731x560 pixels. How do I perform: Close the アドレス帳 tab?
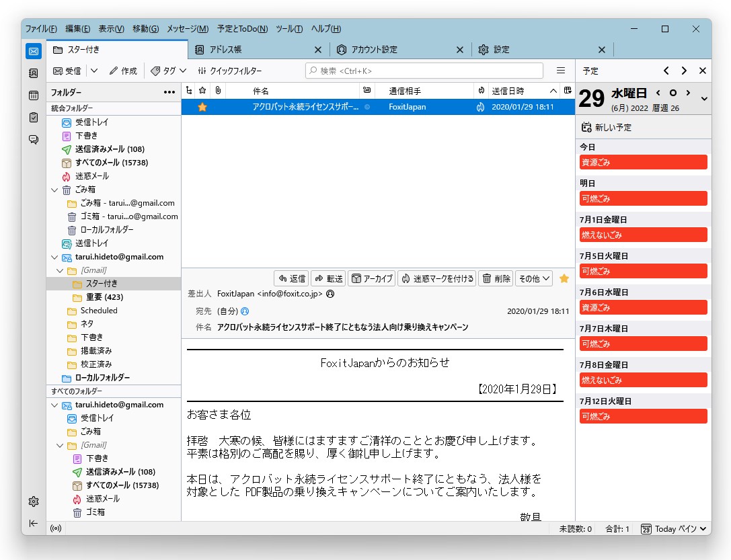pos(318,50)
